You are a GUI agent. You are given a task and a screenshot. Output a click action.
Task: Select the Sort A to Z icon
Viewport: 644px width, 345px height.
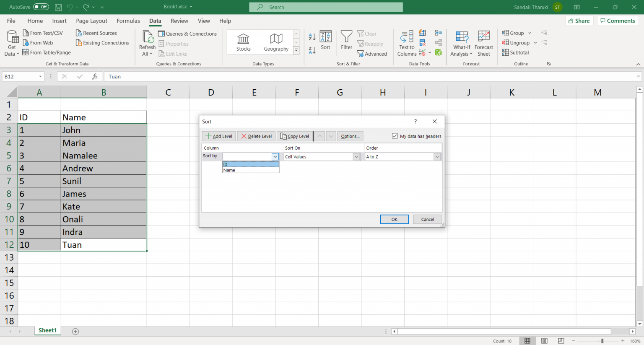pyautogui.click(x=312, y=36)
